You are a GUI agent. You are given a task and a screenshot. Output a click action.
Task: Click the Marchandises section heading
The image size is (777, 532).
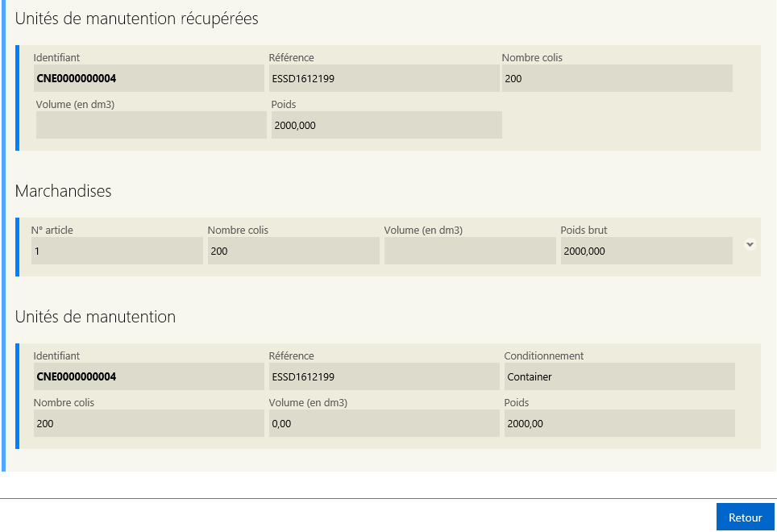coord(64,191)
